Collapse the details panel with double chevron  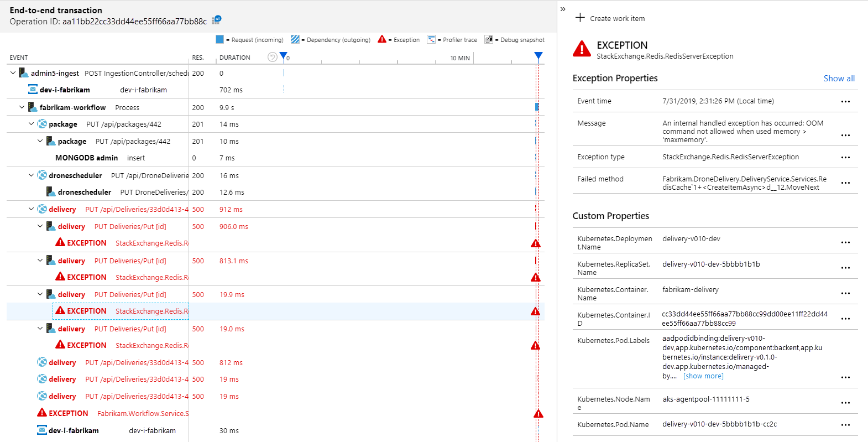(563, 9)
